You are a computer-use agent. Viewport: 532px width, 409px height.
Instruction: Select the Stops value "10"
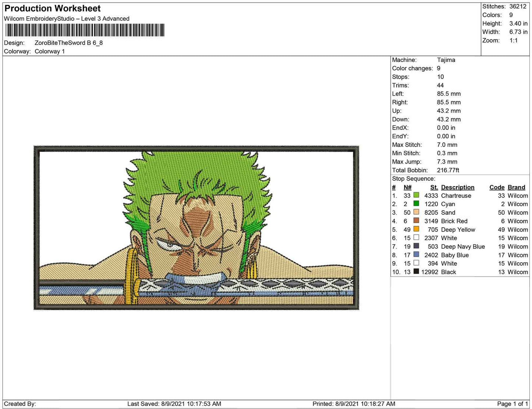tap(440, 77)
